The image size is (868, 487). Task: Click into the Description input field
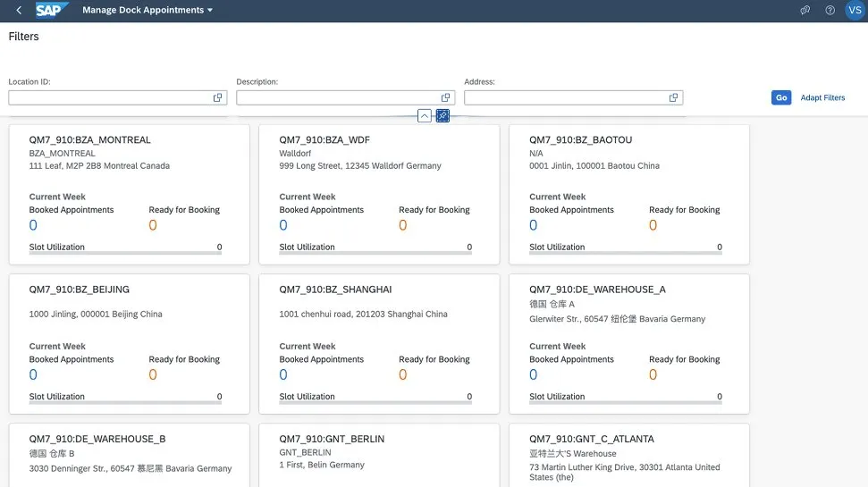click(x=335, y=97)
